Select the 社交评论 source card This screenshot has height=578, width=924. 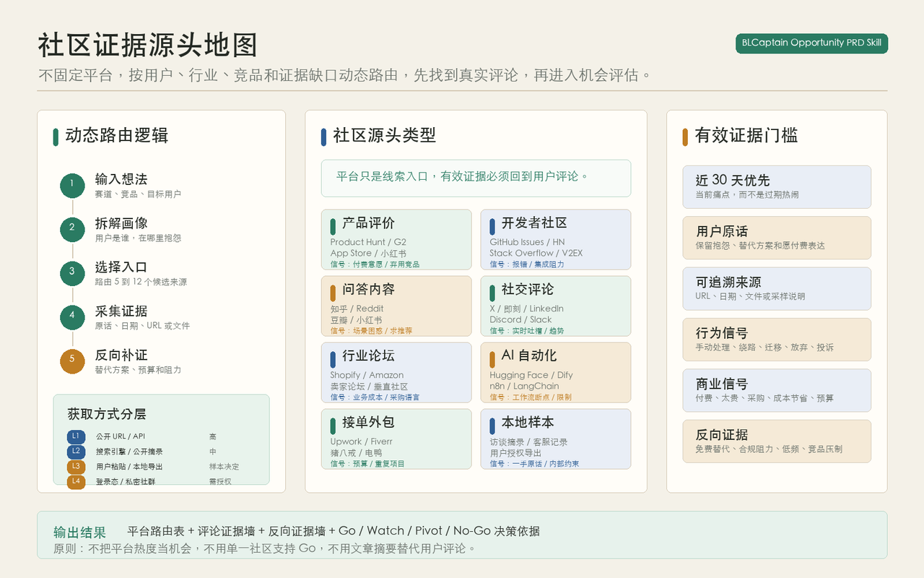click(556, 306)
